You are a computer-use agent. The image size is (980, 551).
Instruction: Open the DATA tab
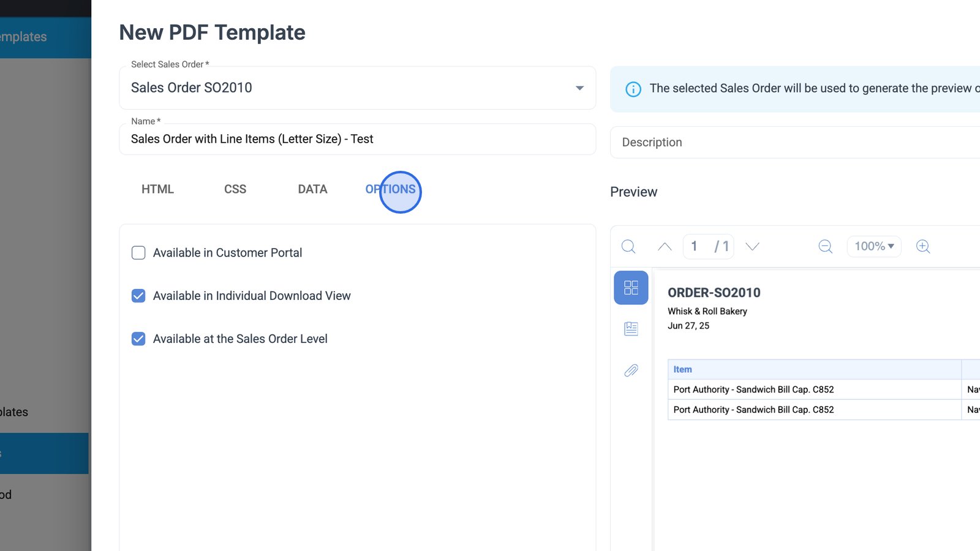(312, 189)
